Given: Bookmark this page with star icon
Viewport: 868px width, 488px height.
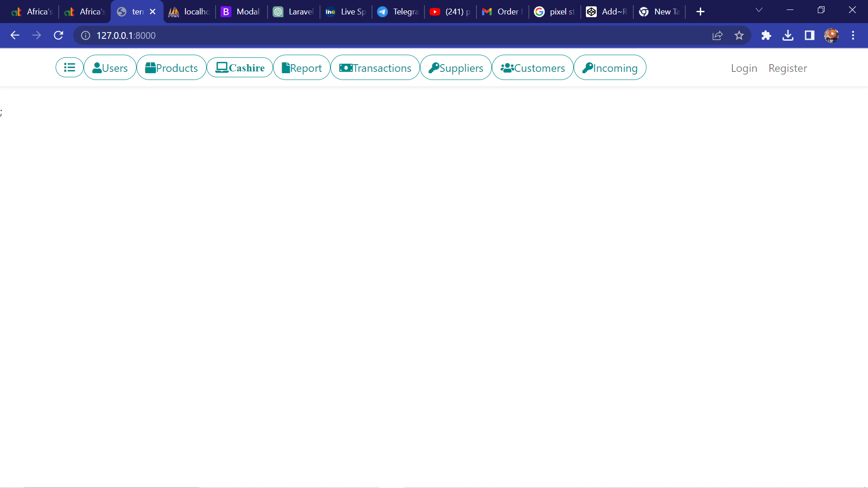Looking at the screenshot, I should point(739,35).
